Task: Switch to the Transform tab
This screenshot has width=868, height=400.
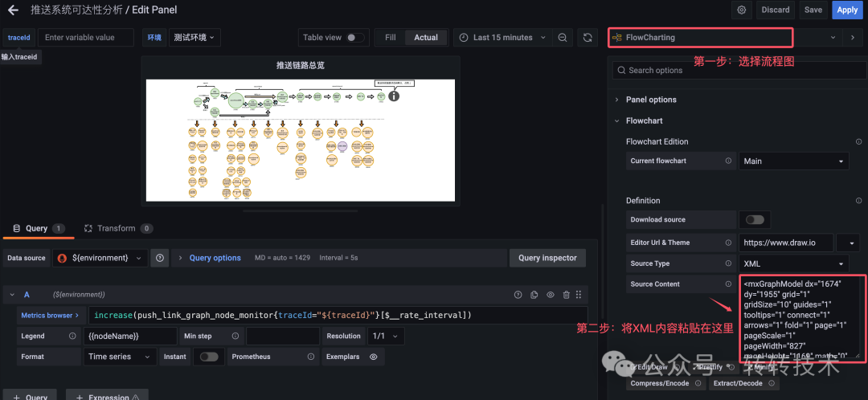Action: pos(118,228)
